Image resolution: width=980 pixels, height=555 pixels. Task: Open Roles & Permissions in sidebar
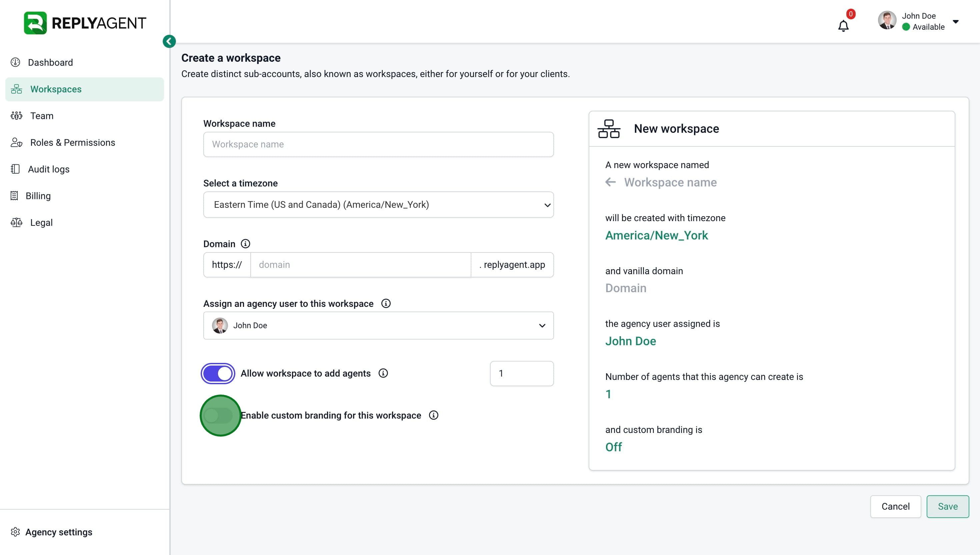[72, 142]
